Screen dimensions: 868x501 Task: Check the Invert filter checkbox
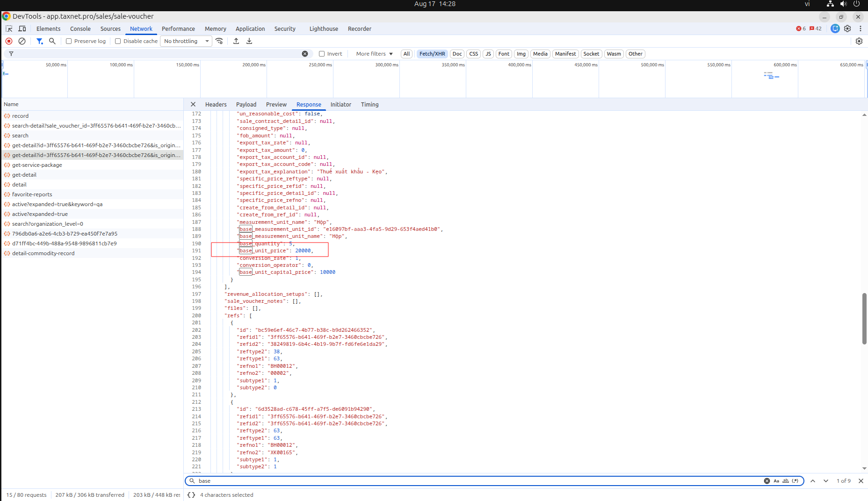[x=322, y=54]
